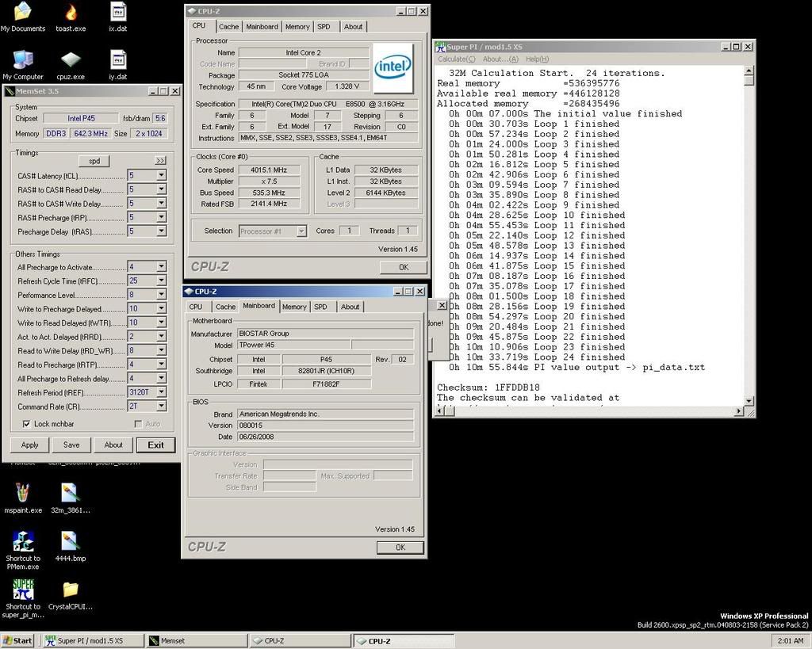Switch to Cache tab in top CPU-Z window
This screenshot has width=812, height=649.
pyautogui.click(x=228, y=26)
